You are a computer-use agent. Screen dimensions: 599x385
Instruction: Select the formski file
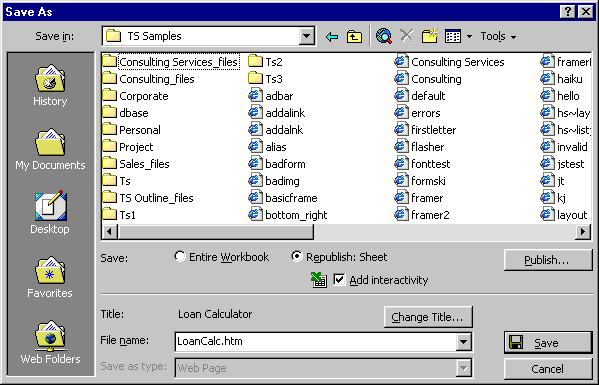[x=420, y=181]
